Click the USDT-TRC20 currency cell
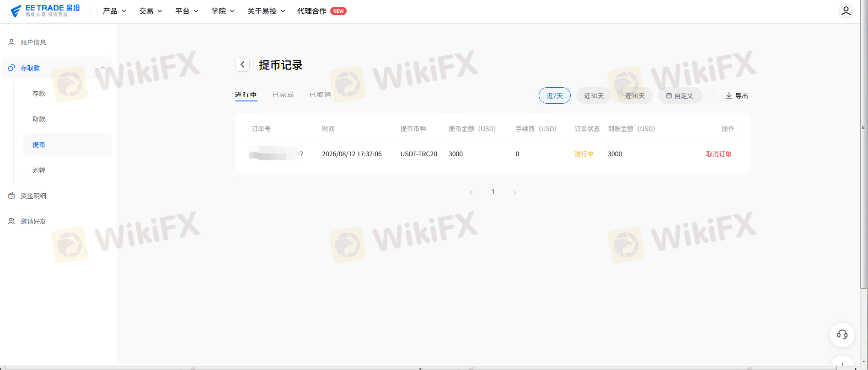The width and height of the screenshot is (868, 370). pyautogui.click(x=419, y=154)
